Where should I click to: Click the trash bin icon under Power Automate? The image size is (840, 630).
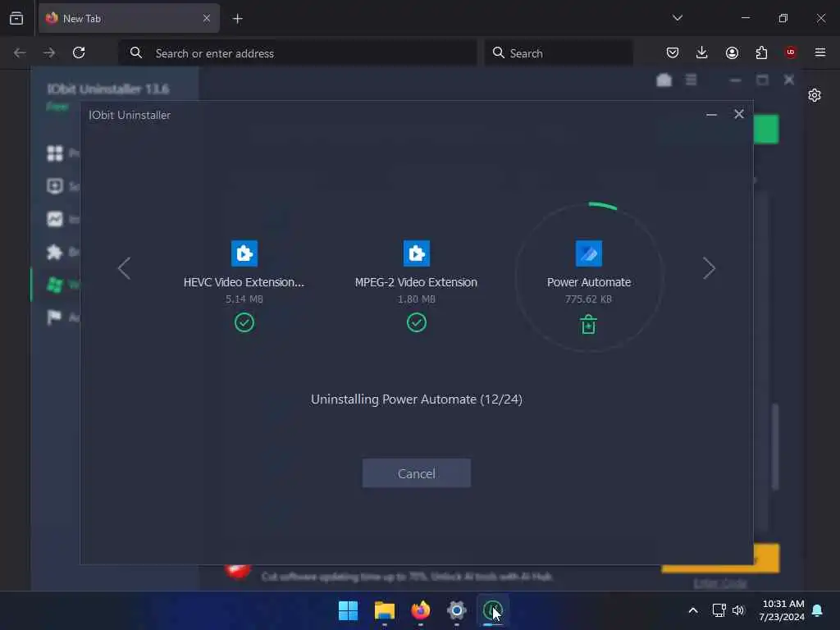588,324
